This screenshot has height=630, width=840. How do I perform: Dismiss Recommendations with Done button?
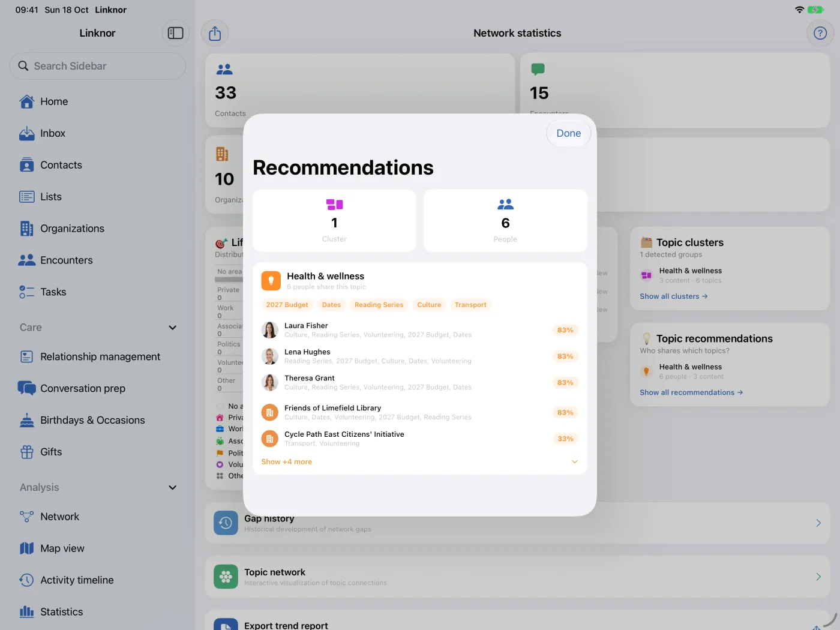click(568, 133)
